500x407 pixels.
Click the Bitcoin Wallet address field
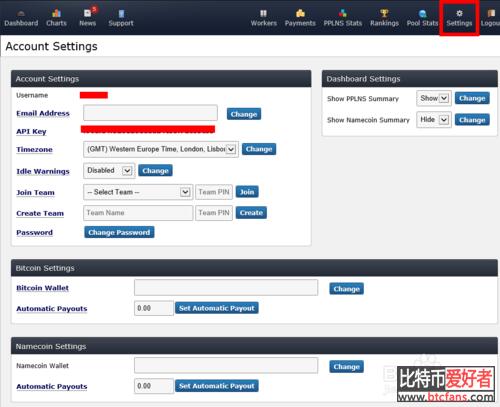click(x=226, y=287)
